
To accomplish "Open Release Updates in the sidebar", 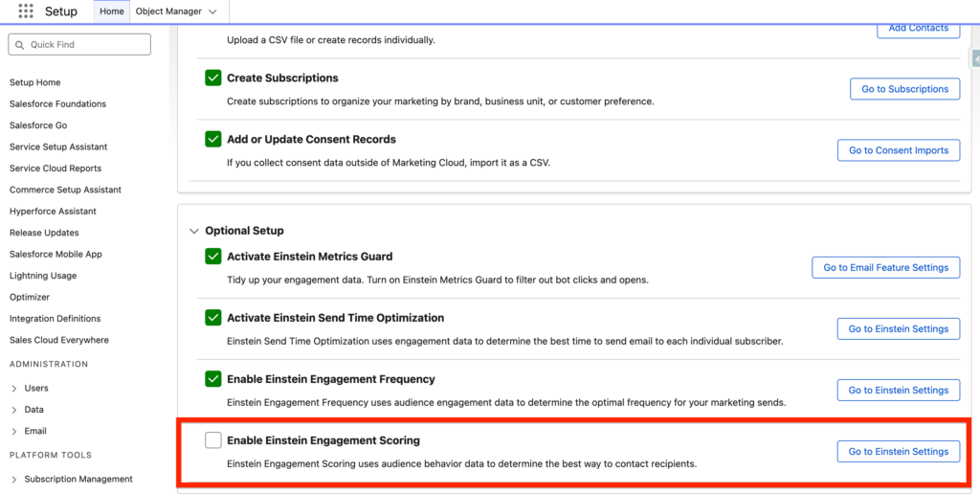I will click(x=44, y=233).
